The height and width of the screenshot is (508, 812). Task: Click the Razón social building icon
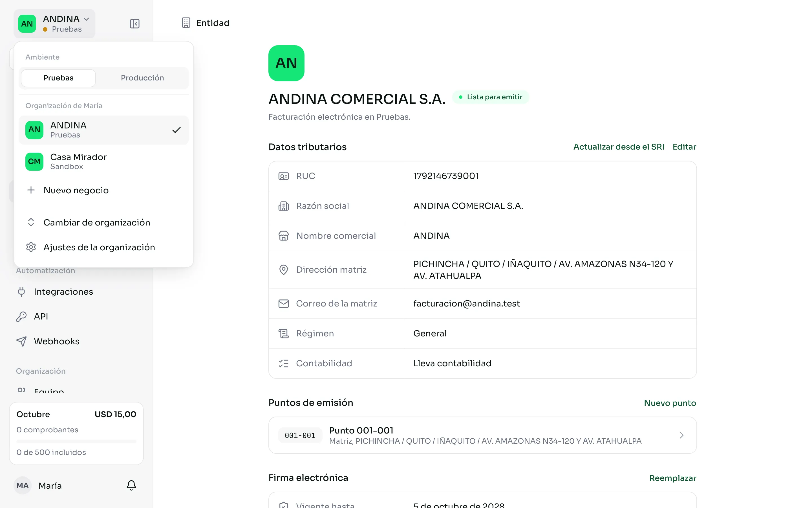[284, 206]
